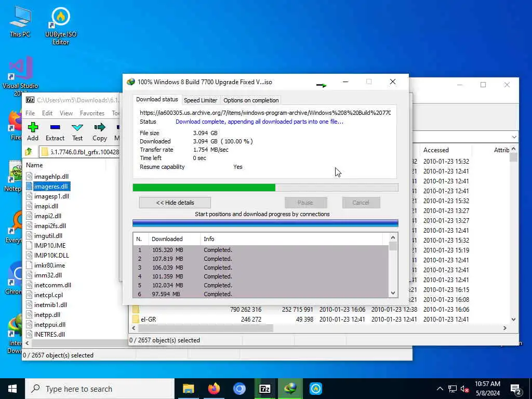Click the 7-Zip path field
This screenshot has width=532, height=399.
click(x=81, y=152)
